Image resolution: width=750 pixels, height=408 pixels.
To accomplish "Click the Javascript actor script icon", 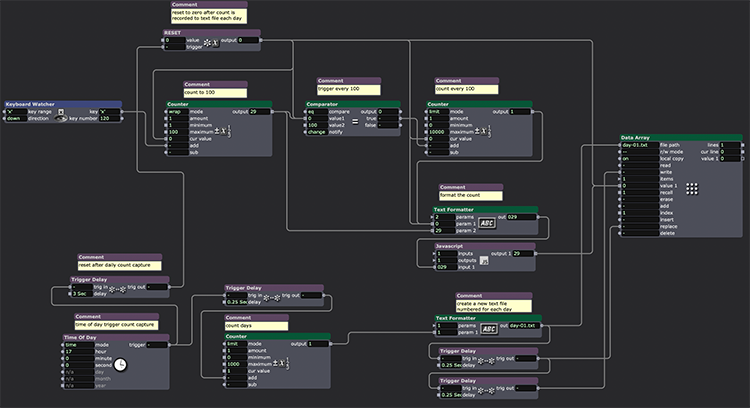I will 483,260.
